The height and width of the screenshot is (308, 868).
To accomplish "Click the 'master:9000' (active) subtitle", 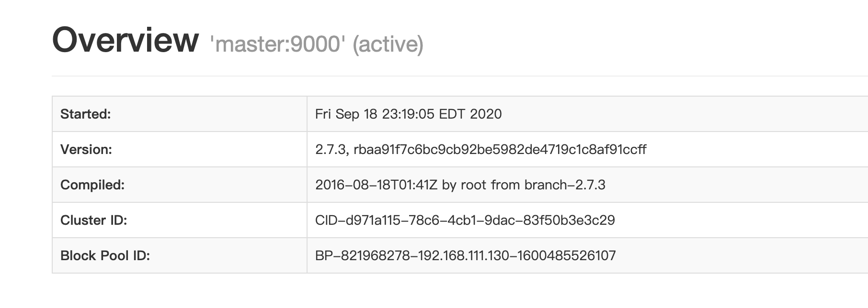I will (x=317, y=44).
